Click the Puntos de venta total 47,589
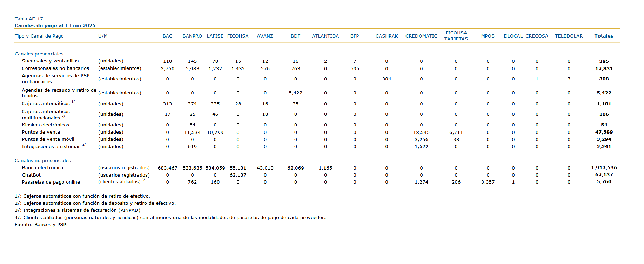The height and width of the screenshot is (264, 644). click(x=604, y=132)
